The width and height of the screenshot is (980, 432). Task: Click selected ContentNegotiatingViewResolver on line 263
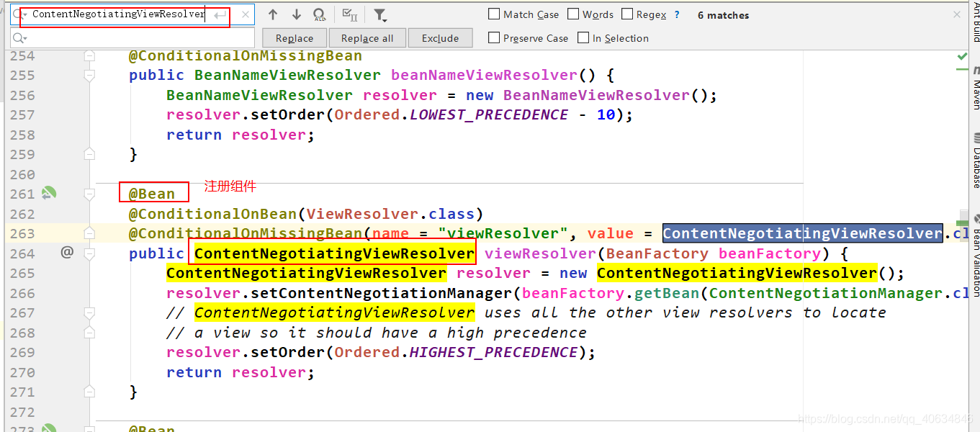[x=803, y=233]
